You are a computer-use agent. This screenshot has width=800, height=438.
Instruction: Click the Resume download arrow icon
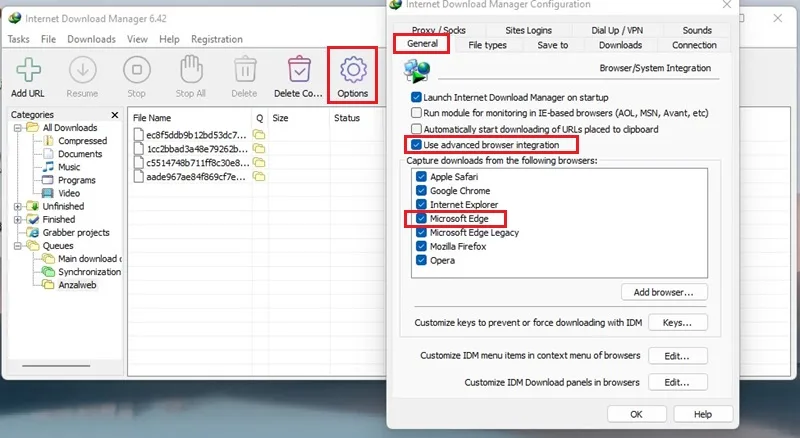[x=83, y=69]
